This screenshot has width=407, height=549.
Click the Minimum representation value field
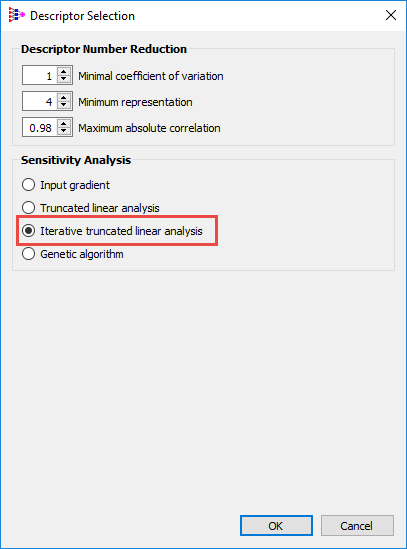40,101
